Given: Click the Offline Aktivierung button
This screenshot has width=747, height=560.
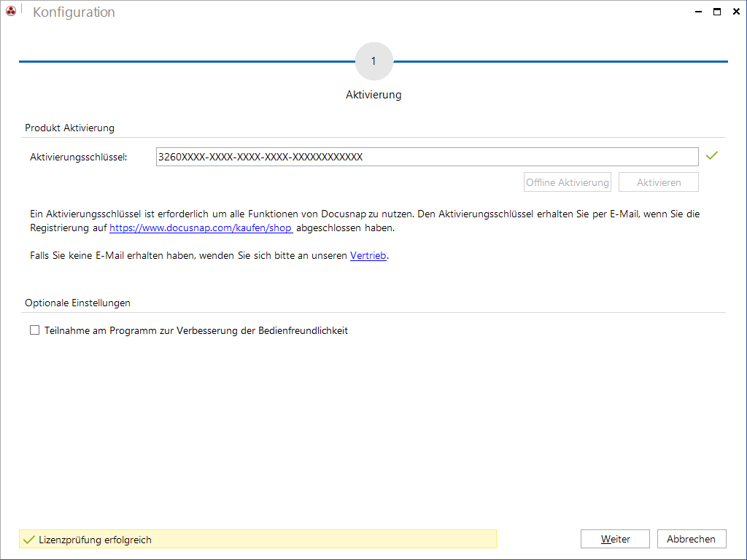Looking at the screenshot, I should click(568, 182).
